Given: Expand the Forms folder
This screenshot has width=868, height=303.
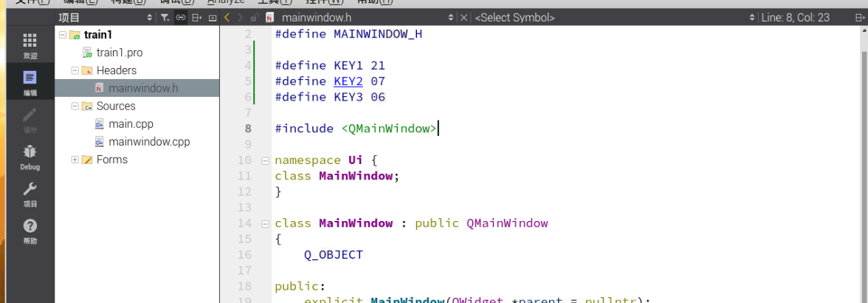Looking at the screenshot, I should coord(75,160).
